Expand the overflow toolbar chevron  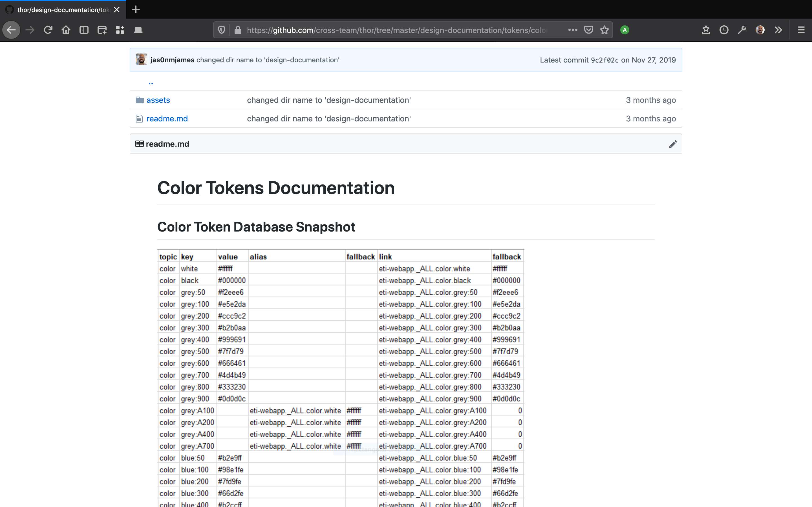click(x=778, y=30)
